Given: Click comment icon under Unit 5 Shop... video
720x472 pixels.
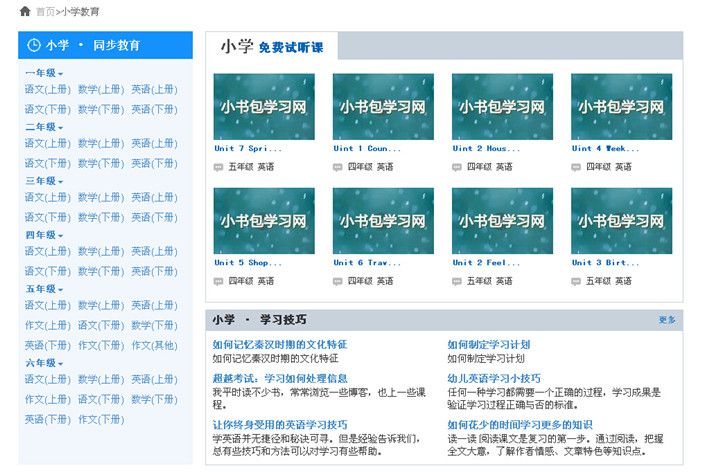Looking at the screenshot, I should click(219, 281).
